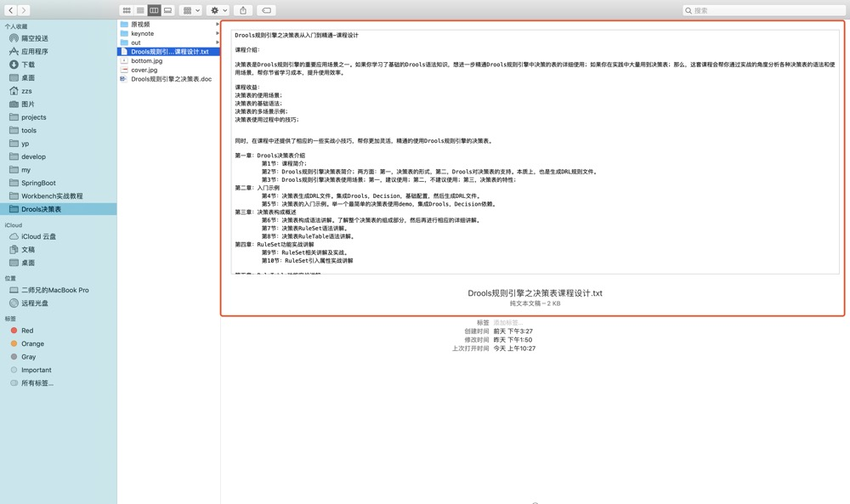This screenshot has width=850, height=504.
Task: Click into the 搜索 search field
Action: click(x=763, y=10)
